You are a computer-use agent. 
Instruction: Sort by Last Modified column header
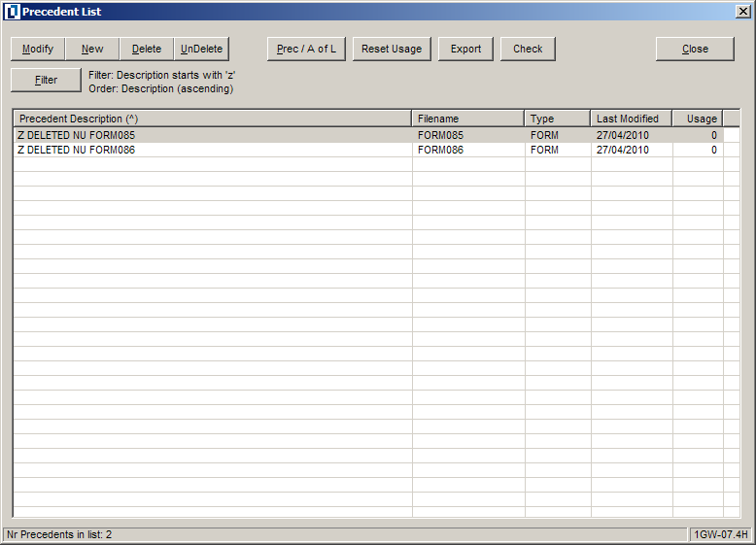click(x=632, y=119)
